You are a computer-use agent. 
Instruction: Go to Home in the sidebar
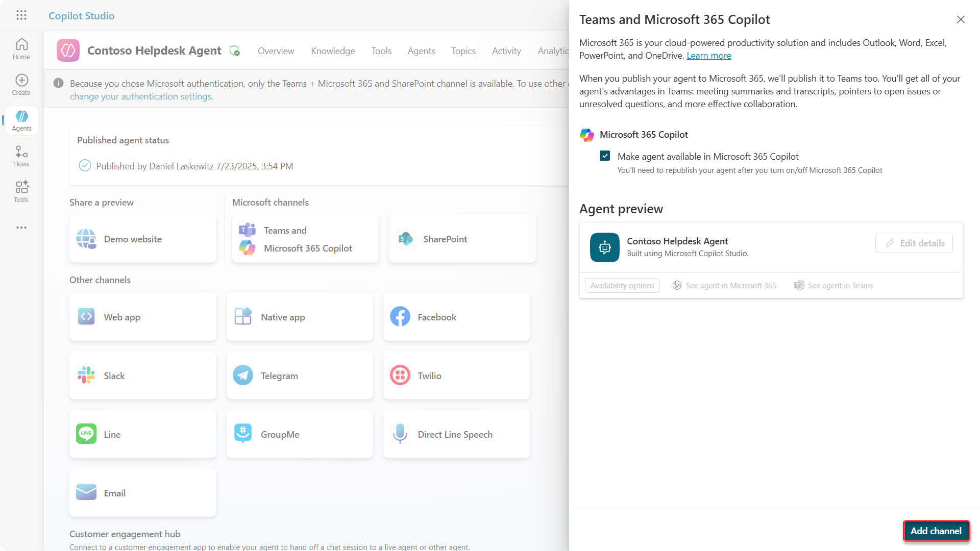tap(21, 49)
